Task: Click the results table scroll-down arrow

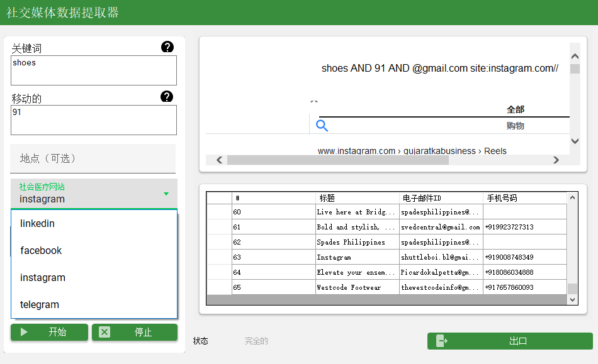Action: [x=572, y=300]
